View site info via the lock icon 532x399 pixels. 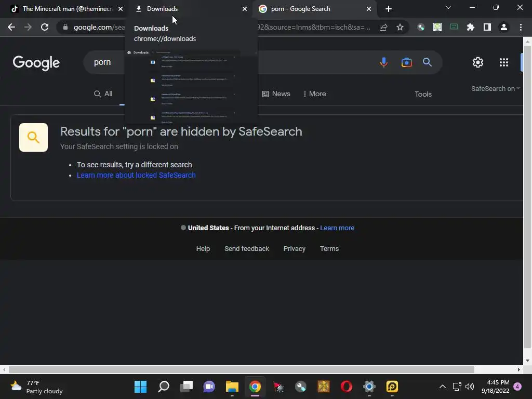click(x=65, y=27)
